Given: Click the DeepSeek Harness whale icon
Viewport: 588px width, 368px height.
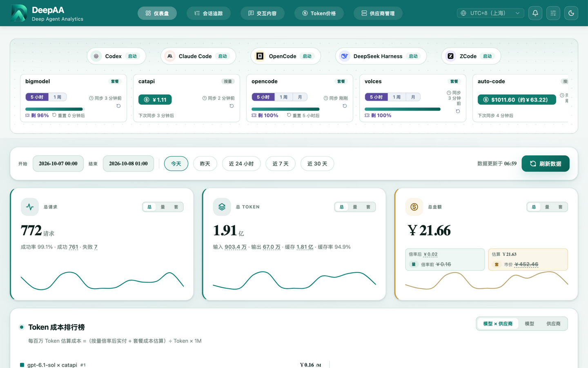Looking at the screenshot, I should click(345, 56).
